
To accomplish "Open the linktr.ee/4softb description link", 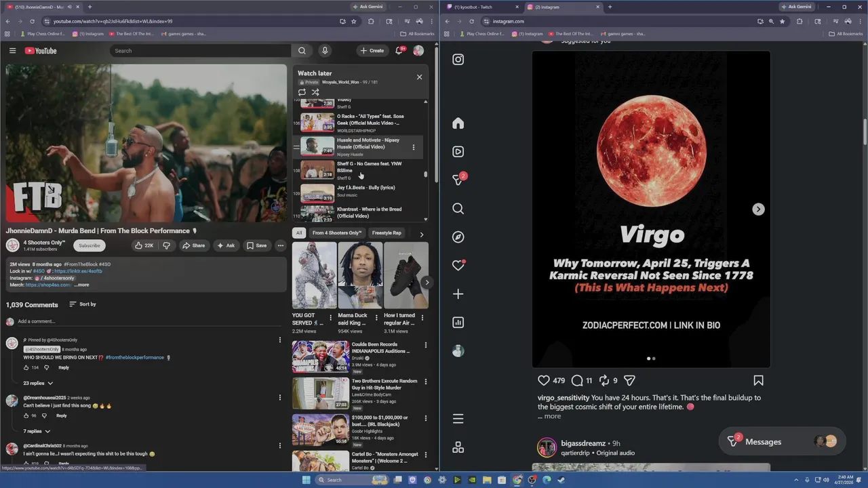I will coord(78,271).
